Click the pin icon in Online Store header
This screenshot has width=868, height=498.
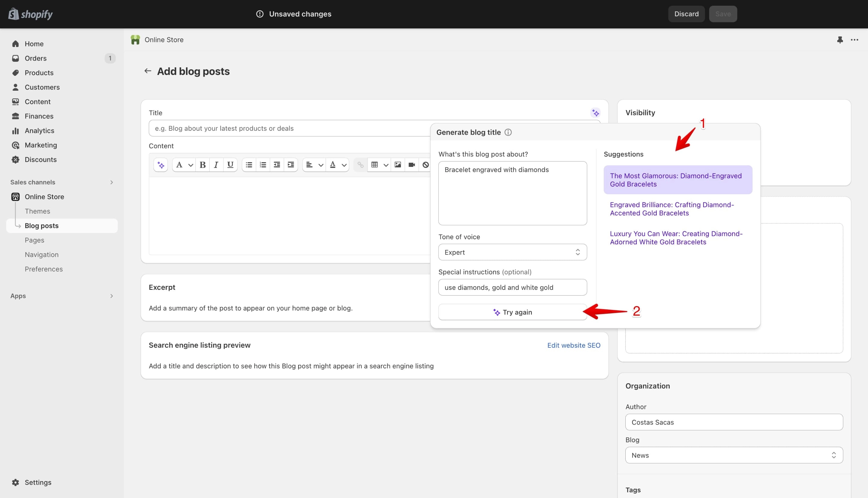[x=840, y=40]
